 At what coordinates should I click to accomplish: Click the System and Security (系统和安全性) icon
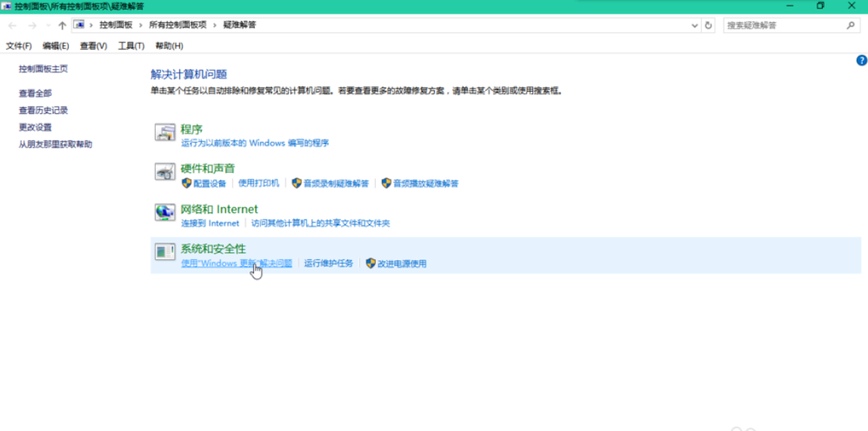(165, 252)
